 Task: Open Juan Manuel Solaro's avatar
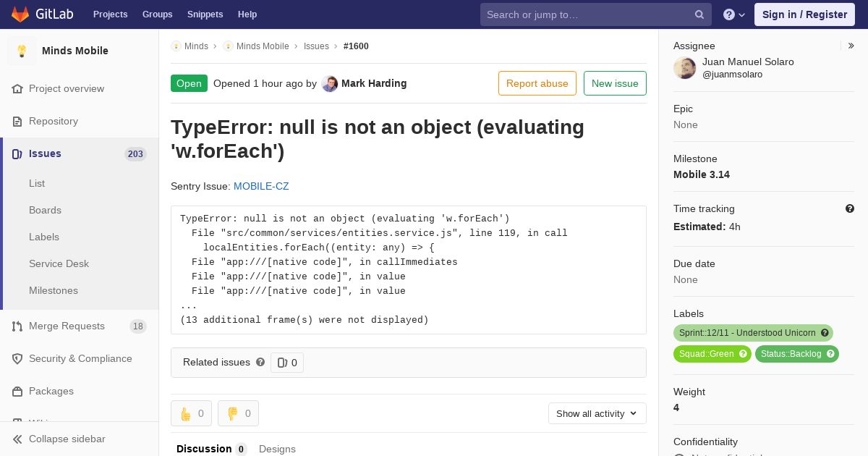pos(685,68)
